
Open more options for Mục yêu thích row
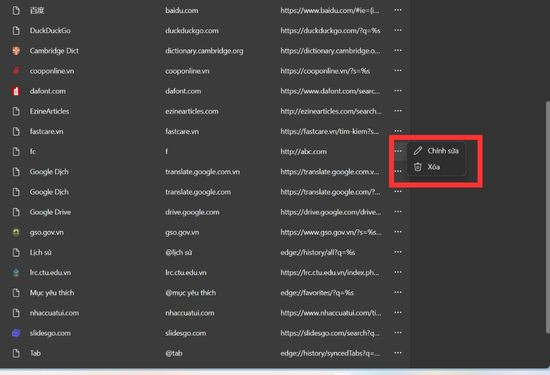pyautogui.click(x=398, y=293)
